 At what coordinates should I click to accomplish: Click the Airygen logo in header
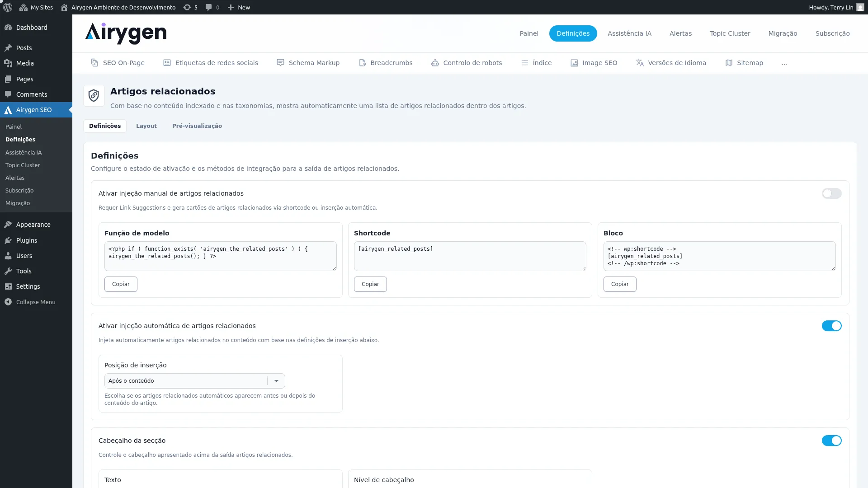[126, 33]
